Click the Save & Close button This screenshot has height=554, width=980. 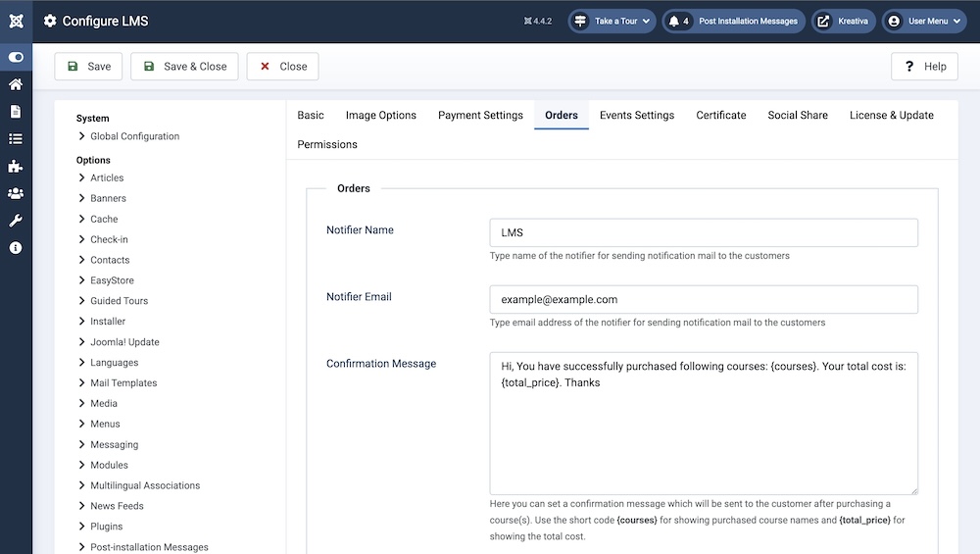(184, 67)
